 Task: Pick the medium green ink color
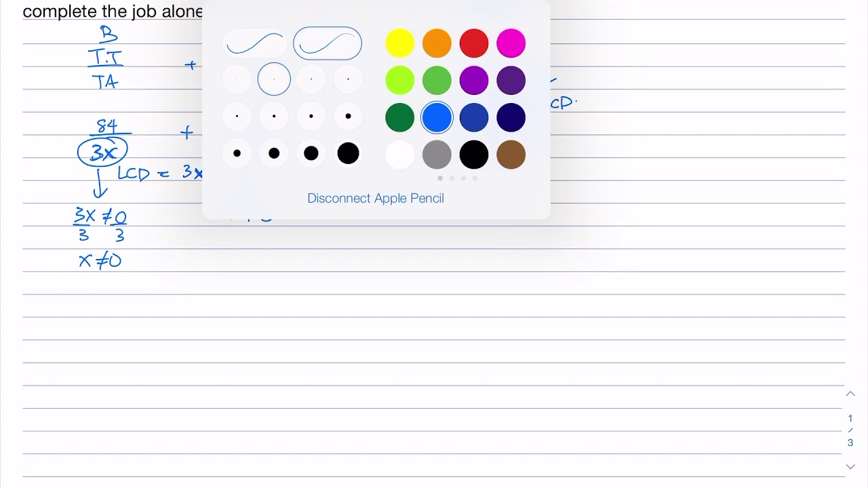[437, 81]
